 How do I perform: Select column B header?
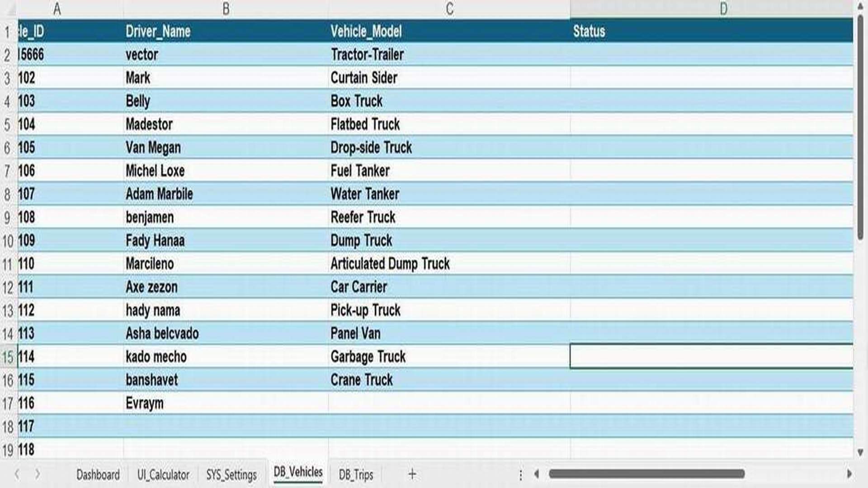226,9
